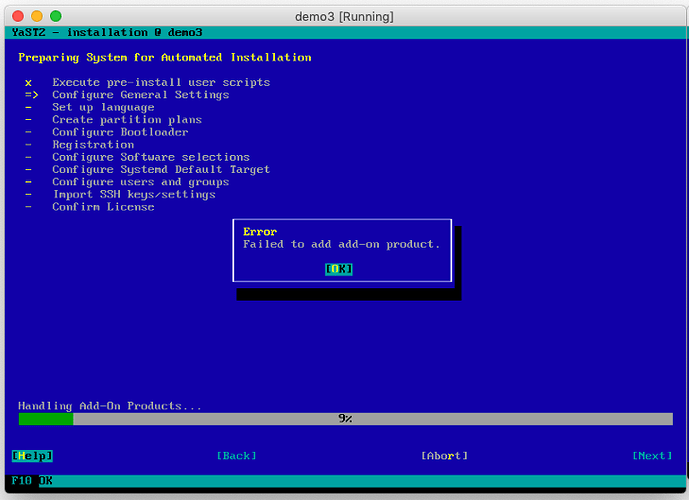Click the 'Failed to add add-on product.' message
This screenshot has height=500, width=689.
[341, 244]
